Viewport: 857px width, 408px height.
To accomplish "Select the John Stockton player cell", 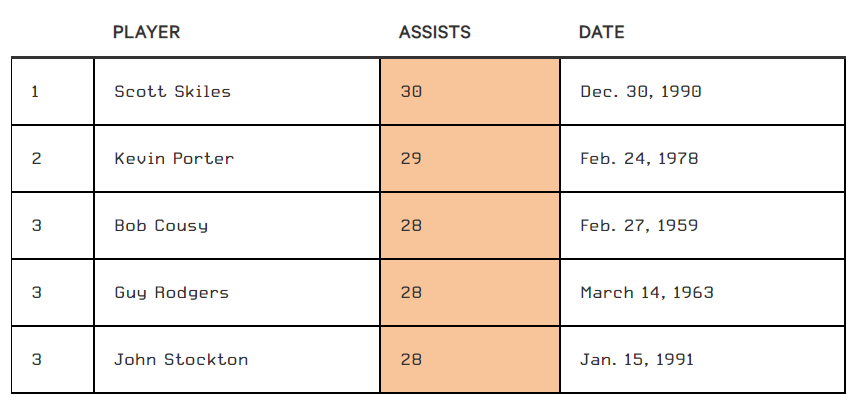I will (181, 360).
